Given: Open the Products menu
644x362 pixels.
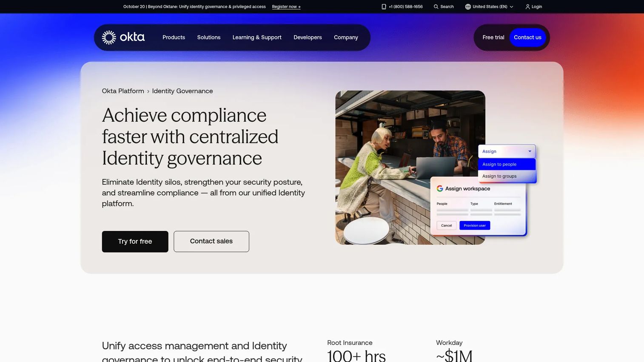Looking at the screenshot, I should (x=174, y=37).
